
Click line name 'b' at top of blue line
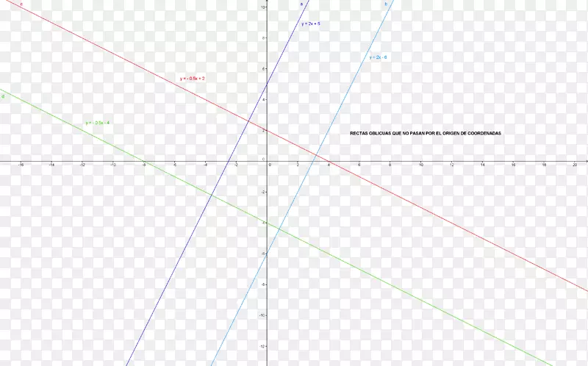pyautogui.click(x=385, y=4)
